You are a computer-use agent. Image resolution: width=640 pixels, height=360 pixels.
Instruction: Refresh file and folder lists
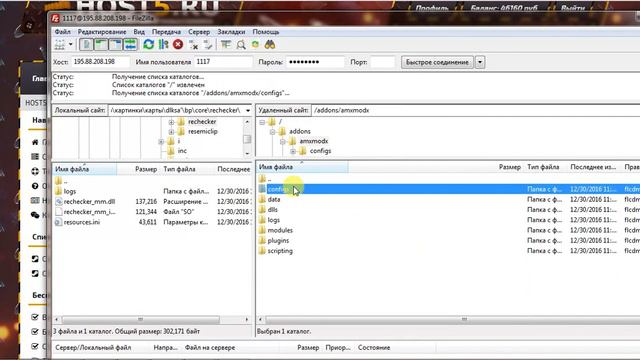pos(149,44)
